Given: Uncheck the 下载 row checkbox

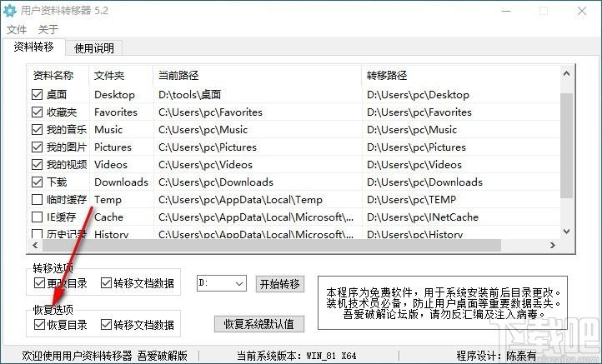Looking at the screenshot, I should [x=37, y=182].
